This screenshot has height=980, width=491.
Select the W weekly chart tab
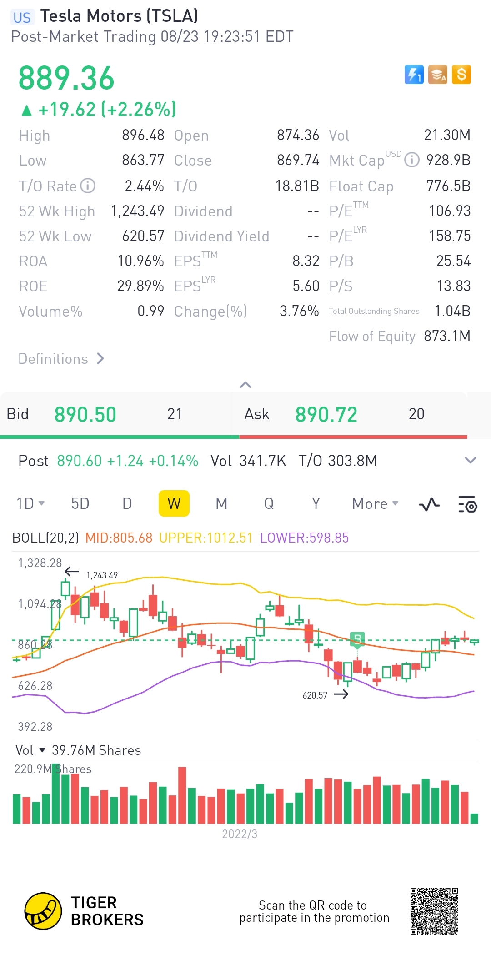(174, 503)
